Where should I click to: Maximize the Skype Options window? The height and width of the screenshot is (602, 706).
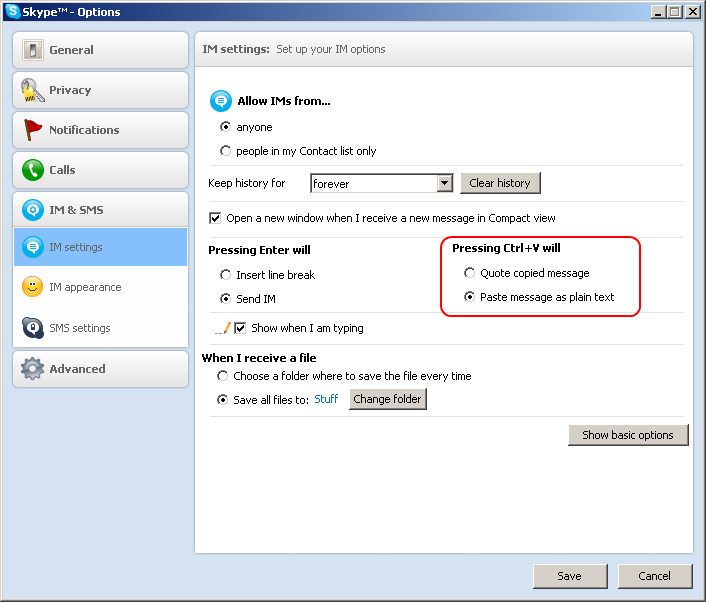click(x=675, y=11)
